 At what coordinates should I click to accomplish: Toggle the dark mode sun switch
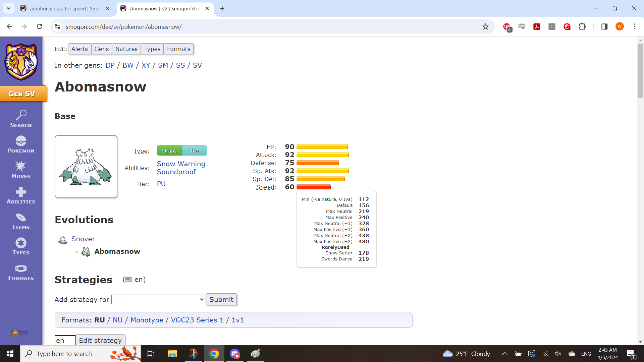[19, 333]
